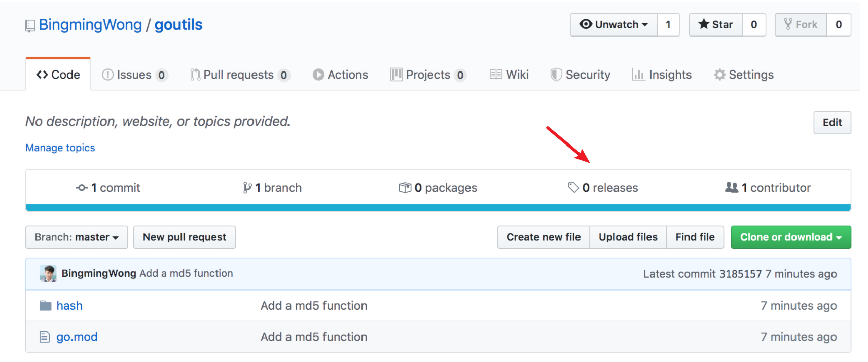Viewport: 868px width, 362px height.
Task: Open the Unwatch notifications dropdown
Action: pyautogui.click(x=613, y=25)
